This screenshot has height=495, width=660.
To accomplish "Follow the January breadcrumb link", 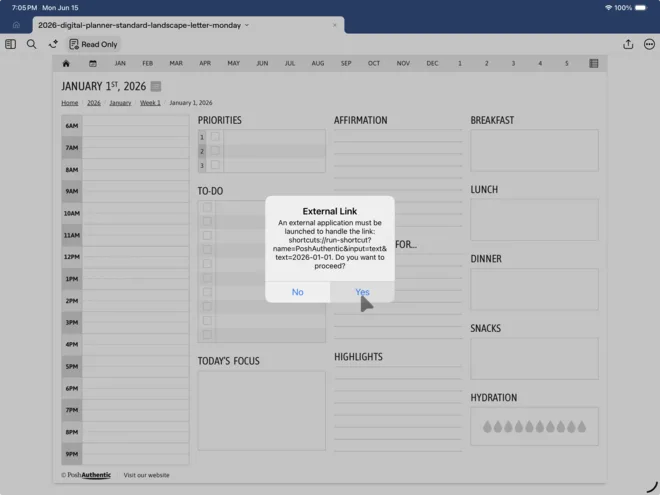I will point(120,103).
